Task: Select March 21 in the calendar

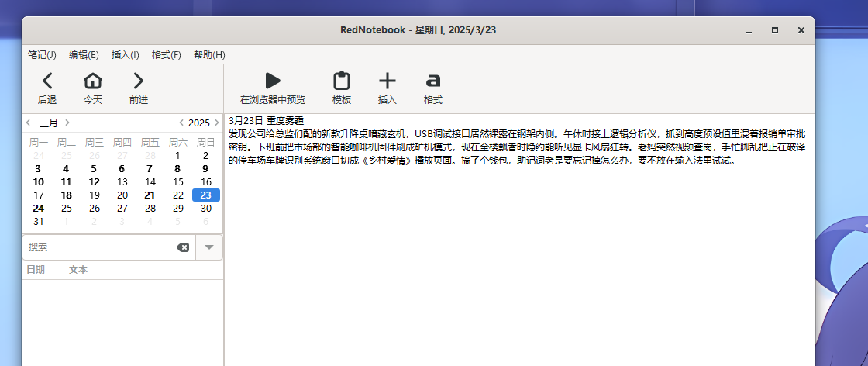Action: [x=150, y=195]
